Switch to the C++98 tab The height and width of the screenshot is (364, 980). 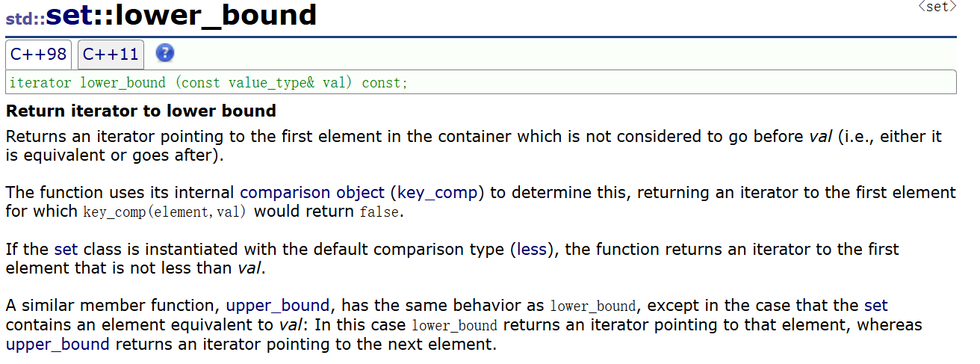[x=39, y=55]
